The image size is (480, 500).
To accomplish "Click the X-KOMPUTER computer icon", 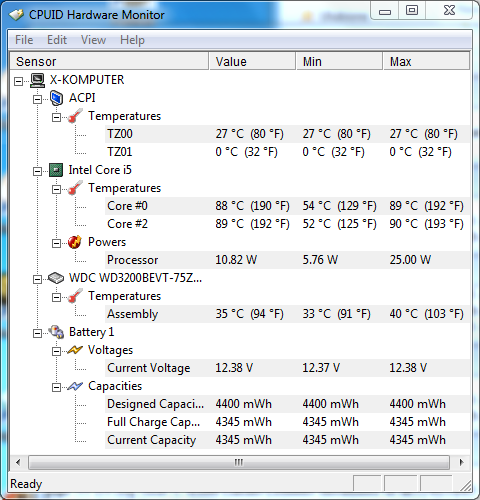I will (37, 80).
